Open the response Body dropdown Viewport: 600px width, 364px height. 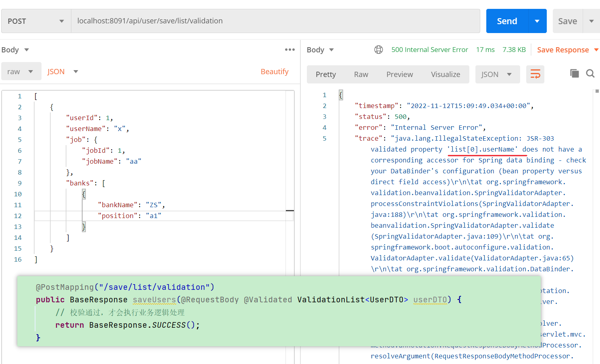click(320, 50)
